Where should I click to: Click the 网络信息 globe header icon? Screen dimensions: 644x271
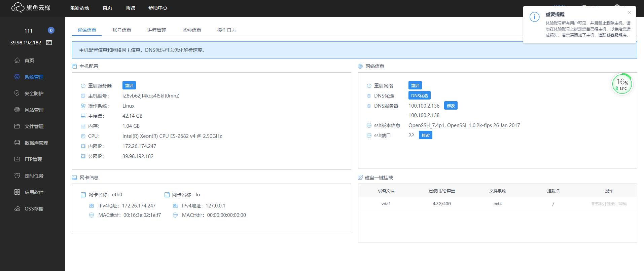(360, 66)
